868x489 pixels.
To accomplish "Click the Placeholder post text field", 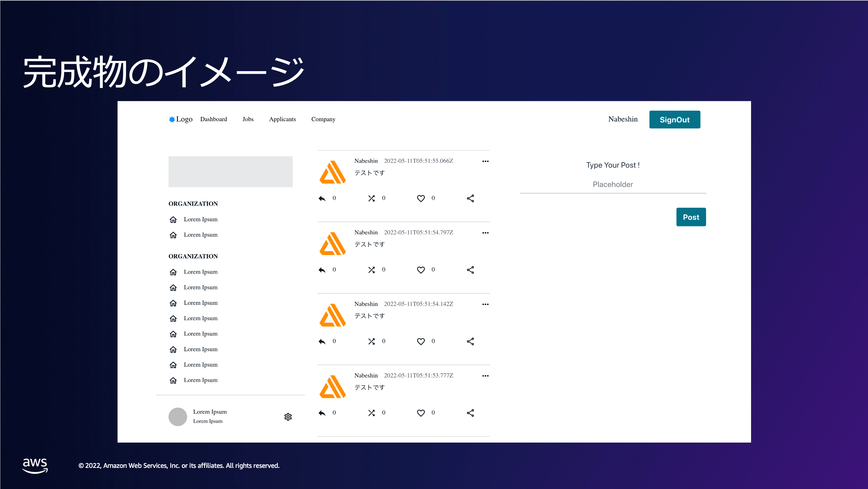I will pyautogui.click(x=613, y=184).
